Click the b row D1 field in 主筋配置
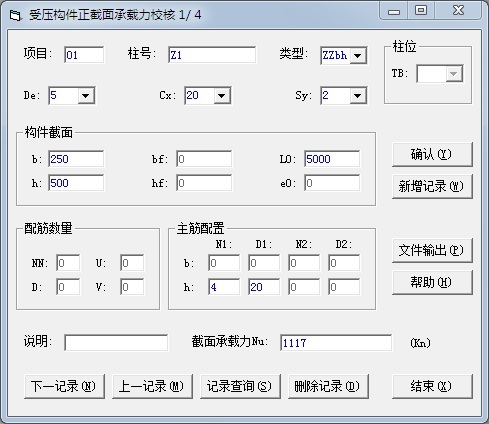 tap(264, 263)
